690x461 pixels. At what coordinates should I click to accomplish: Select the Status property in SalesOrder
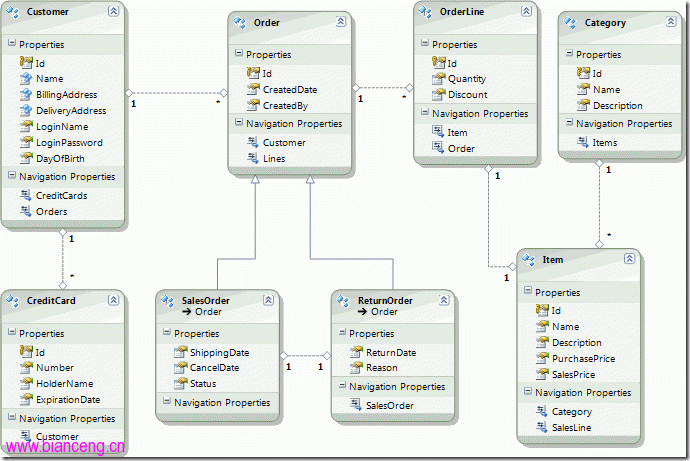coord(203,384)
